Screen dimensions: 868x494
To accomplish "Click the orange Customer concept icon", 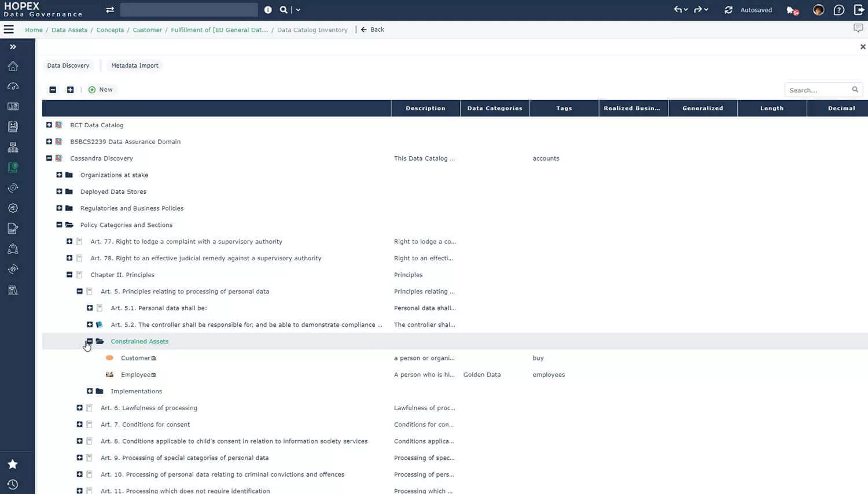I will coord(109,358).
